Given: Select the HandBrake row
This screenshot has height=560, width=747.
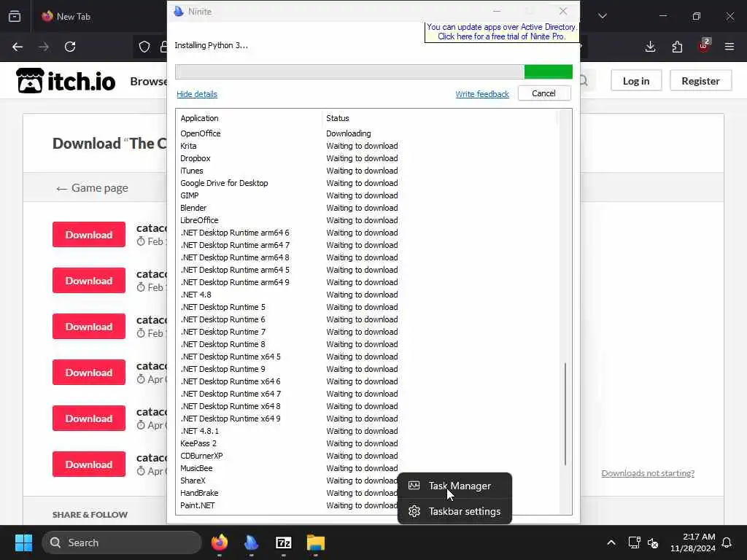Looking at the screenshot, I should (x=287, y=493).
